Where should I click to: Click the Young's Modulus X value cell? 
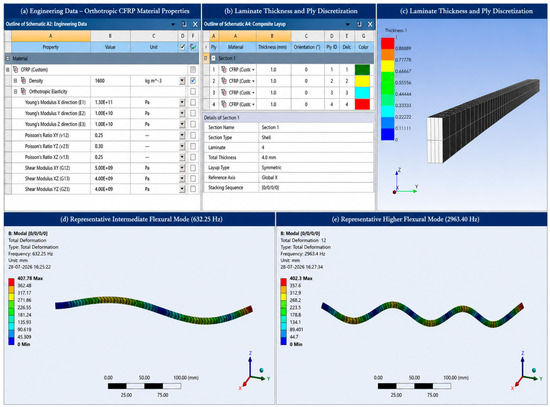[x=110, y=102]
